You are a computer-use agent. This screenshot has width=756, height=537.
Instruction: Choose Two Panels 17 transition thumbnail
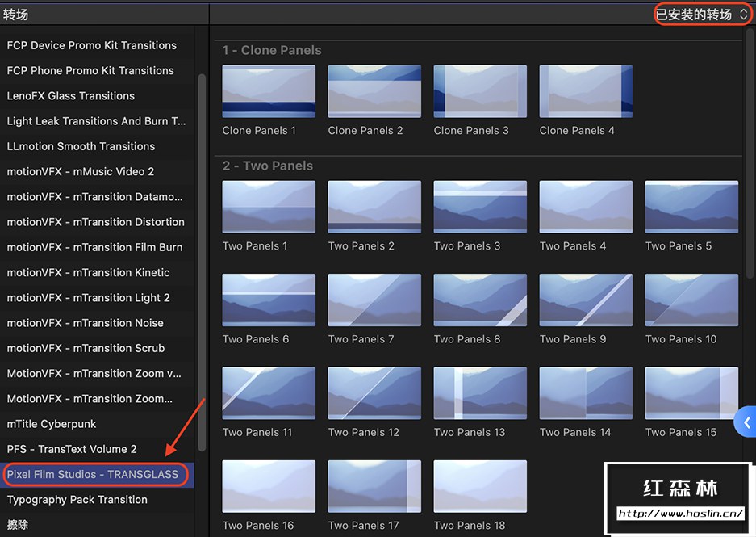[374, 486]
